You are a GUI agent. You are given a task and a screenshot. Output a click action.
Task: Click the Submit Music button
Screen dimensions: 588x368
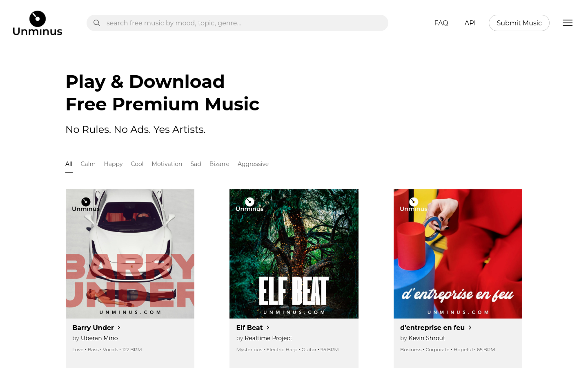519,23
